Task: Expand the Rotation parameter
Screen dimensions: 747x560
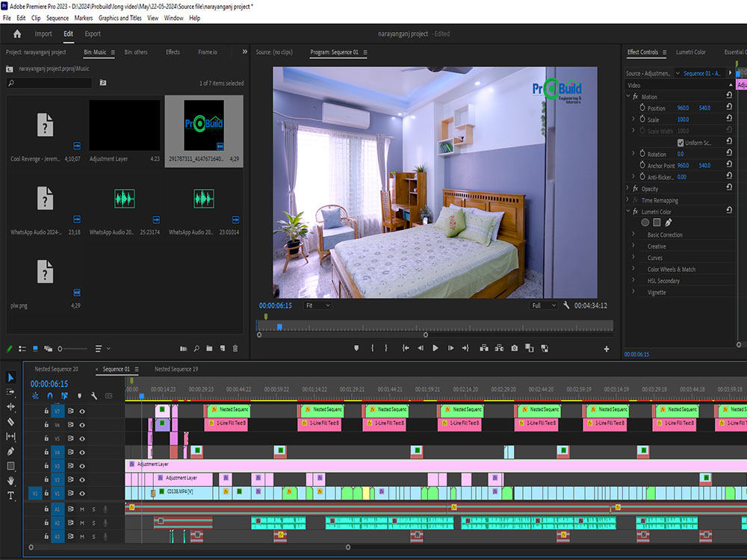Action: coord(633,153)
